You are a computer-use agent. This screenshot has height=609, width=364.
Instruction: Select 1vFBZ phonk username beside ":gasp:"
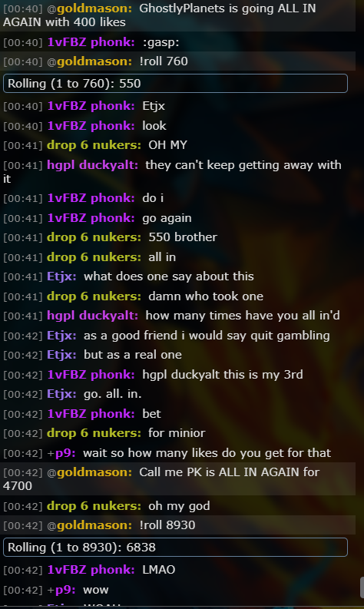[x=91, y=42]
